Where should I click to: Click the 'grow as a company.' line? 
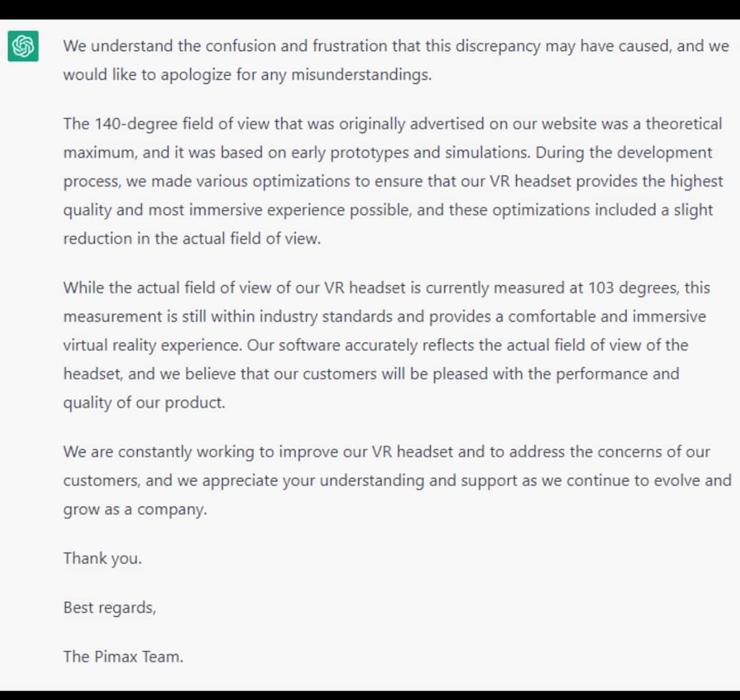135,509
